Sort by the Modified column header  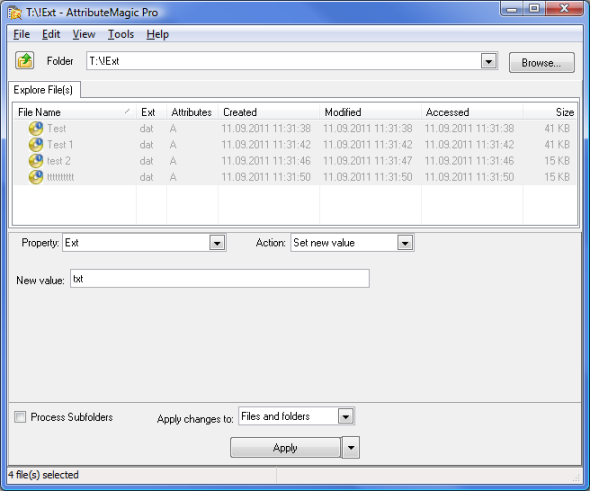pyautogui.click(x=370, y=112)
